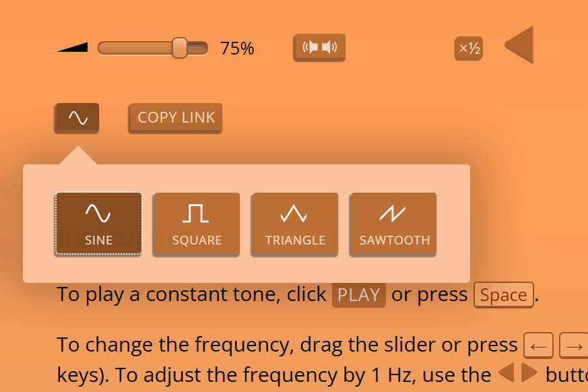This screenshot has height=392, width=588.
Task: Halve frequency with the ×½ button
Action: click(x=469, y=48)
